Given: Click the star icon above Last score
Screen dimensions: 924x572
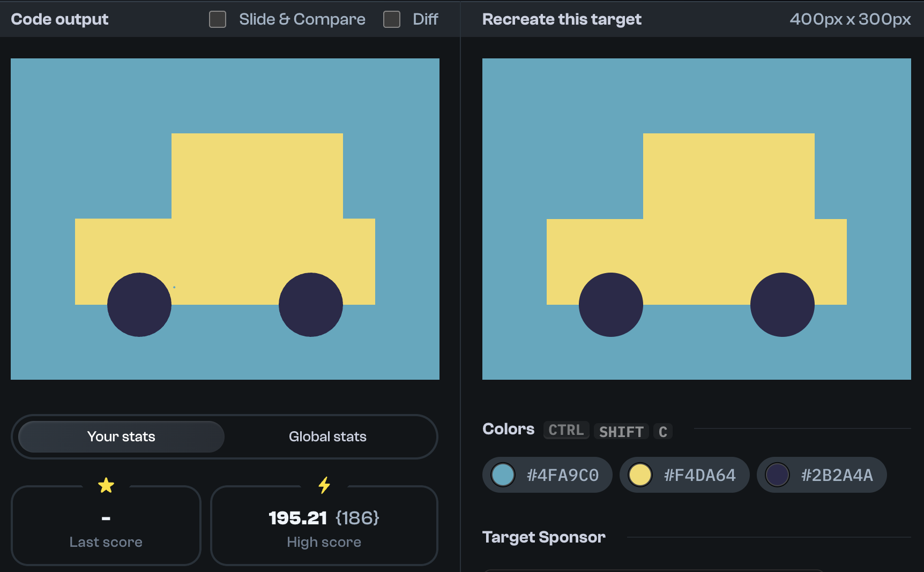Looking at the screenshot, I should [106, 485].
